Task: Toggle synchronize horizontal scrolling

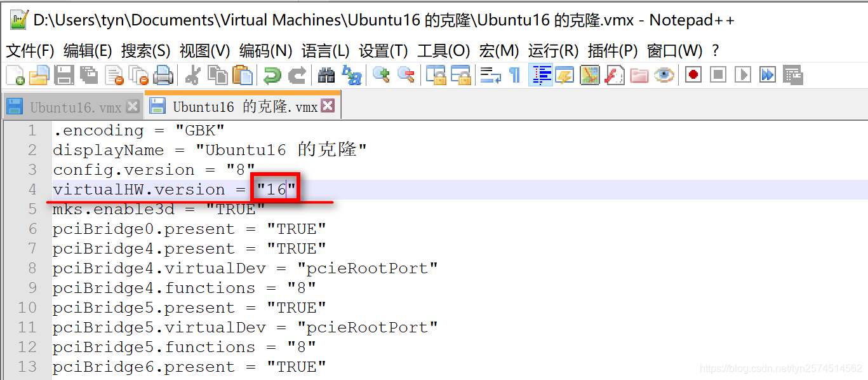Action: [x=460, y=75]
